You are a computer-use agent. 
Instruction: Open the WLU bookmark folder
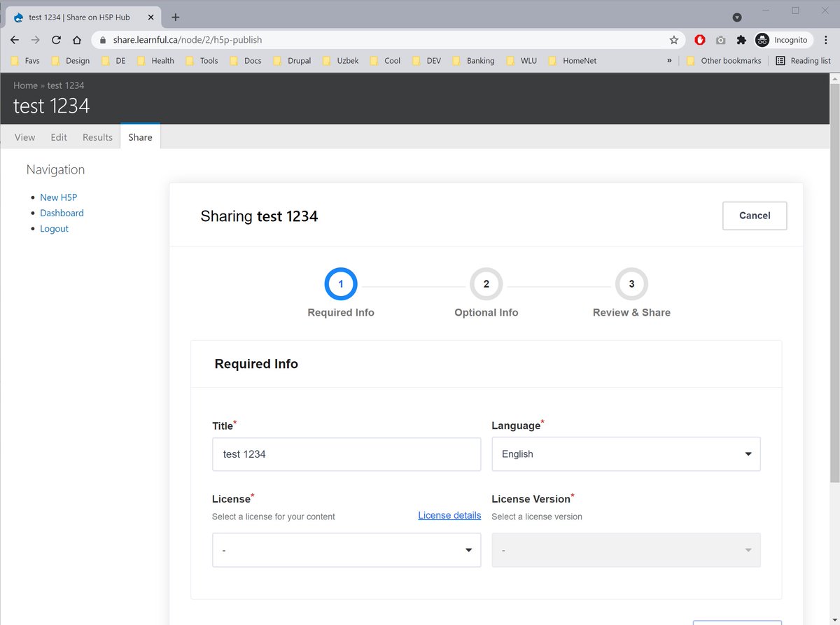click(521, 61)
